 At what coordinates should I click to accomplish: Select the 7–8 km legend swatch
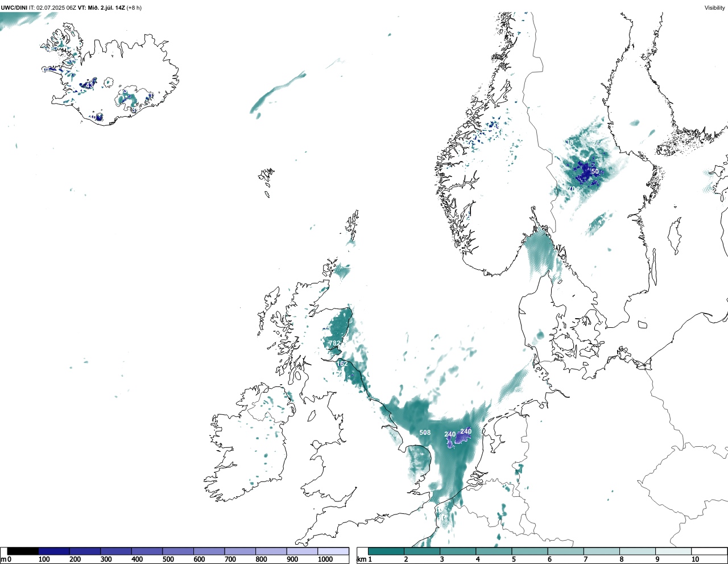pyautogui.click(x=601, y=551)
